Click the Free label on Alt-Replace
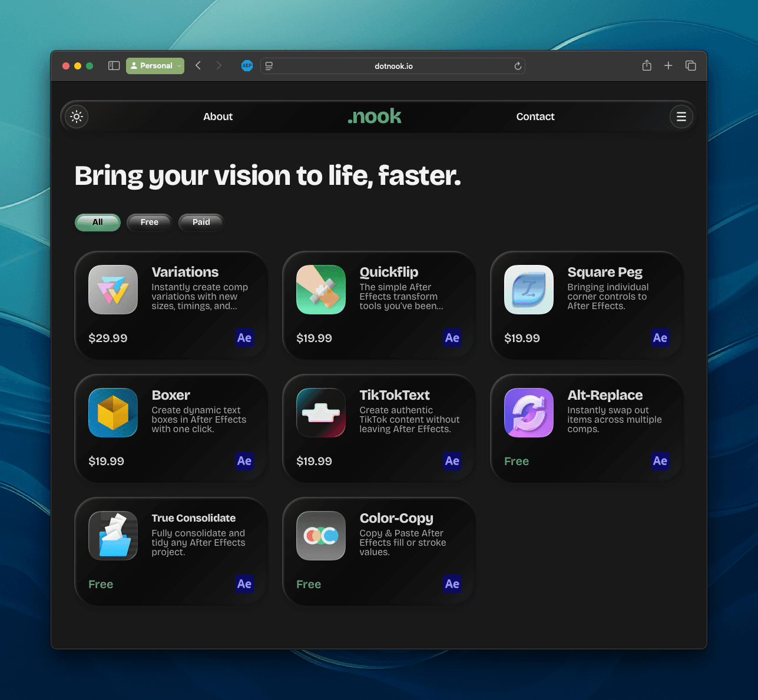This screenshot has height=700, width=758. click(517, 461)
